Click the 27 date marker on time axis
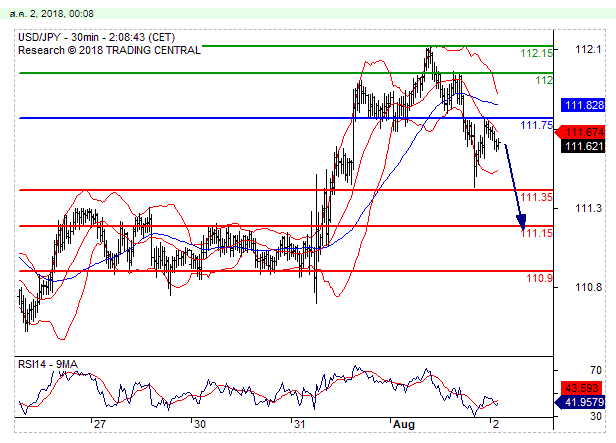 tap(100, 424)
